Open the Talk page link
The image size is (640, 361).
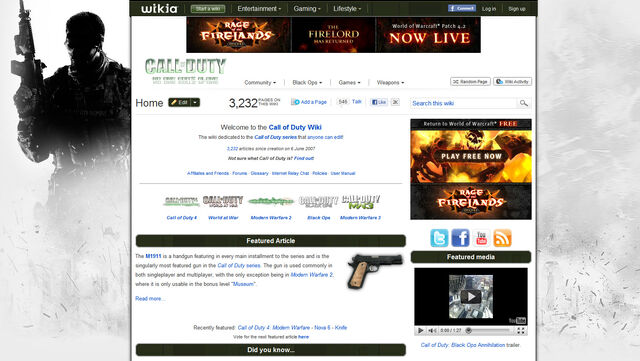[x=357, y=102]
